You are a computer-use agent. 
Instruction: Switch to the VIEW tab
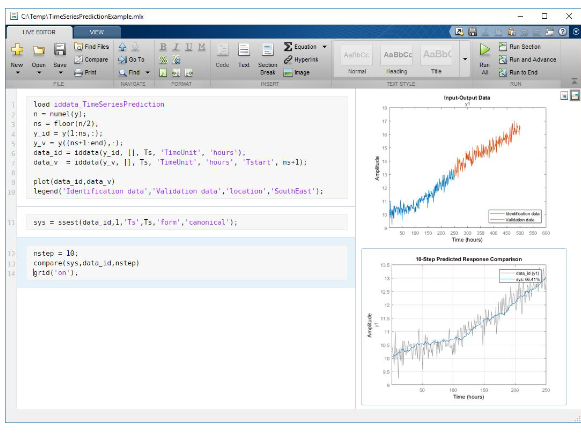97,32
